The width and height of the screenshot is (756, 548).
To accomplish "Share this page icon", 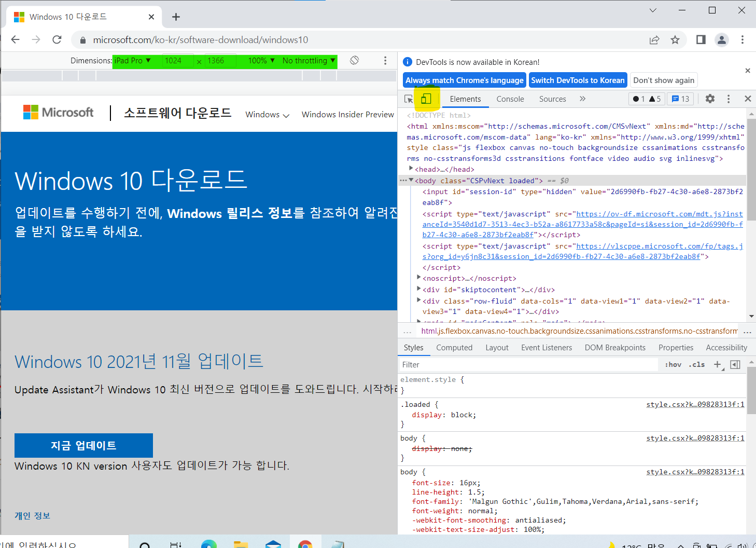I will (x=654, y=39).
